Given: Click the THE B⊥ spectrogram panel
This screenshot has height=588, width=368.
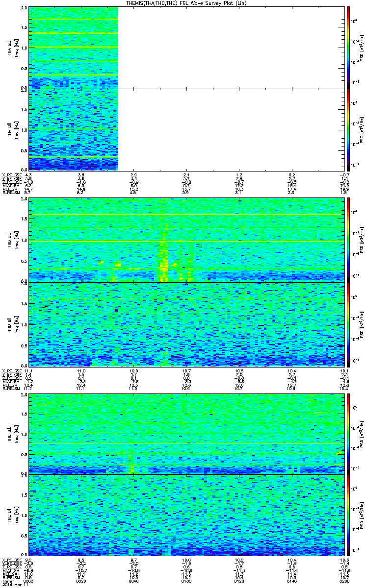Looking at the screenshot, I should click(x=186, y=434).
